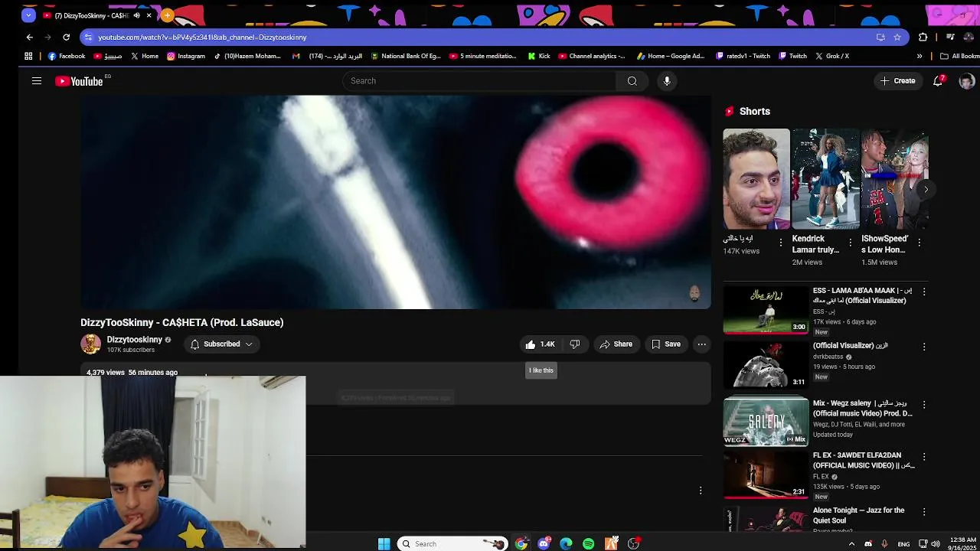Screen dimensions: 980x551
Task: Expand the bookmarks overflow chevron
Action: click(x=920, y=56)
